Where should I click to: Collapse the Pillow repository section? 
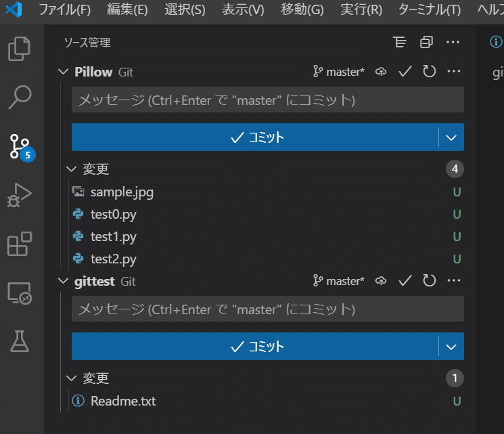pyautogui.click(x=64, y=71)
